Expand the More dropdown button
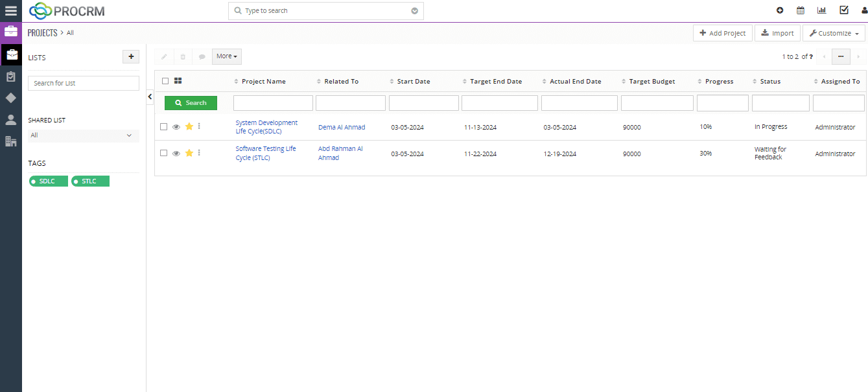 coord(226,56)
